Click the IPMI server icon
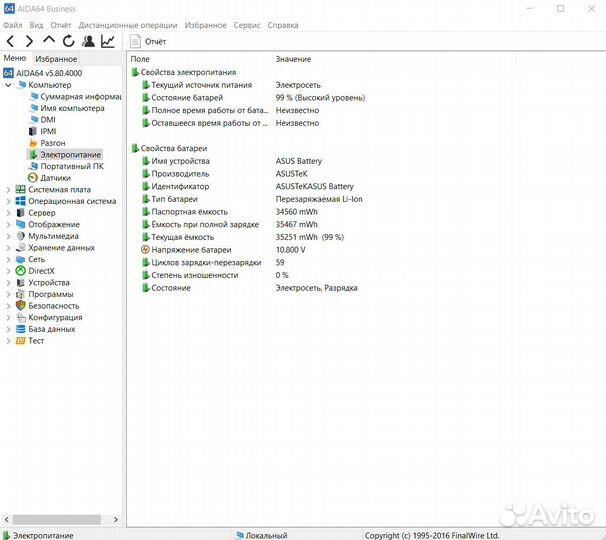The width and height of the screenshot is (606, 540). pyautogui.click(x=33, y=131)
